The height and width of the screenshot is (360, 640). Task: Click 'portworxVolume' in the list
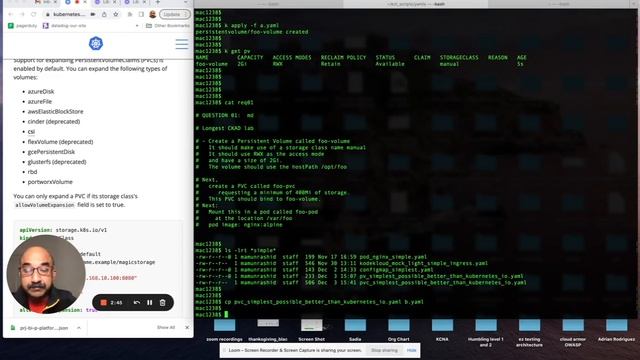coord(50,182)
